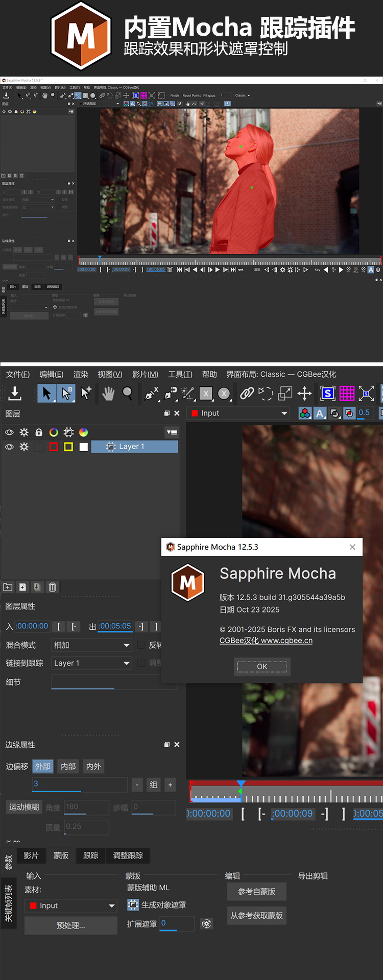The width and height of the screenshot is (383, 980).
Task: Open the 视图(V) menu in enlarged menu bar
Action: (110, 374)
